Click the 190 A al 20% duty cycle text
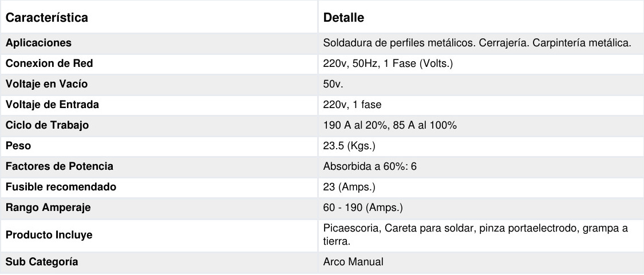Image resolution: width=644 pixels, height=275 pixels. coord(354,125)
